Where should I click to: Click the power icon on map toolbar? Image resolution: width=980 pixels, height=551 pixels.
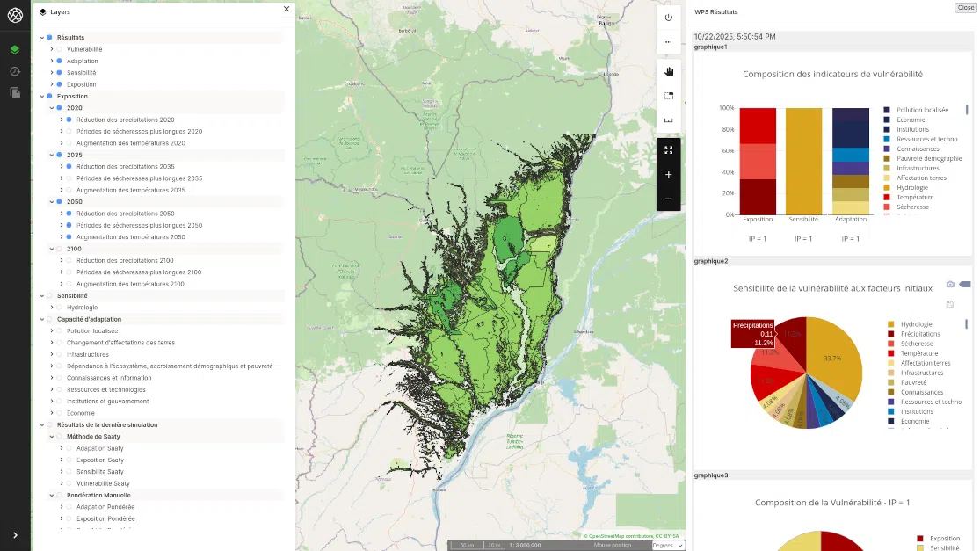(668, 18)
